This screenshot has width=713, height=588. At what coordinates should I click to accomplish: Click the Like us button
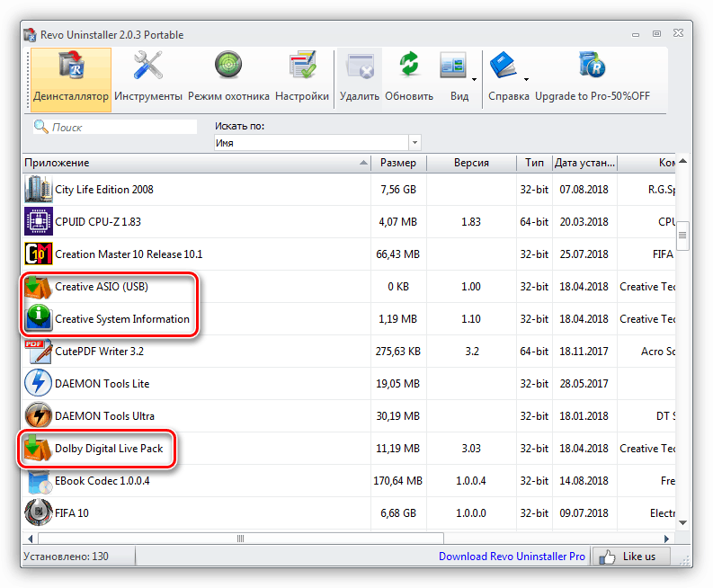click(630, 557)
